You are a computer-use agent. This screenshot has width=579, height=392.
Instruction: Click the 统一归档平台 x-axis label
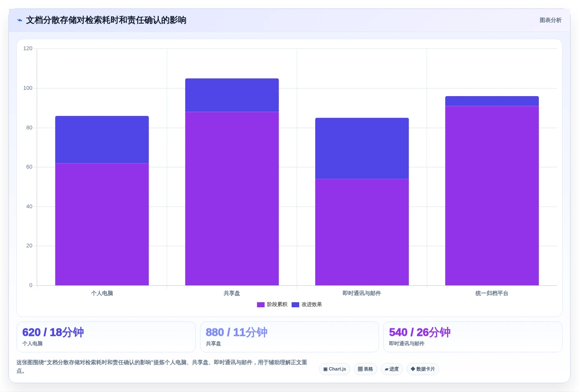[492, 293]
